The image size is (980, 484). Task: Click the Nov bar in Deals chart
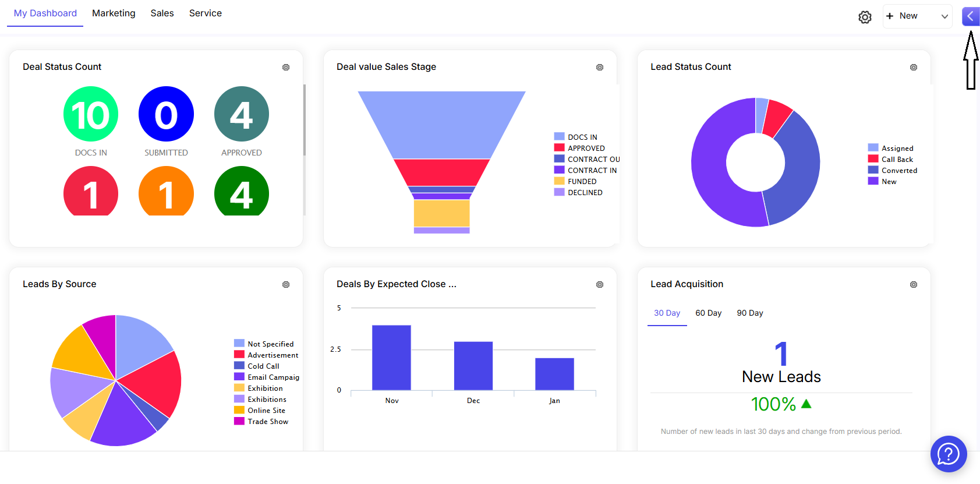[x=391, y=358]
